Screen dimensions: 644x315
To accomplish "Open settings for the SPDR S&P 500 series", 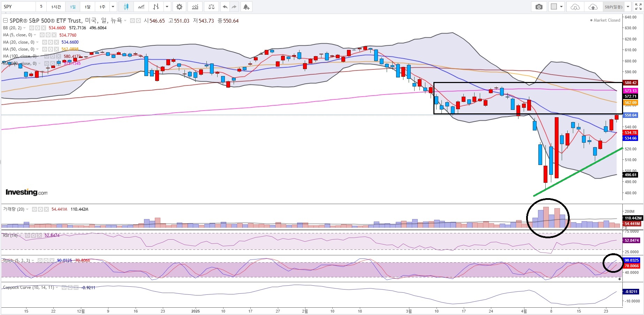I will pos(138,21).
